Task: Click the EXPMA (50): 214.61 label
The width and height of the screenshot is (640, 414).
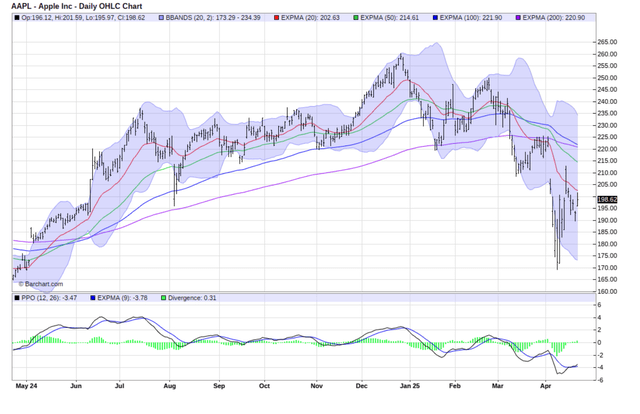Action: [389, 18]
